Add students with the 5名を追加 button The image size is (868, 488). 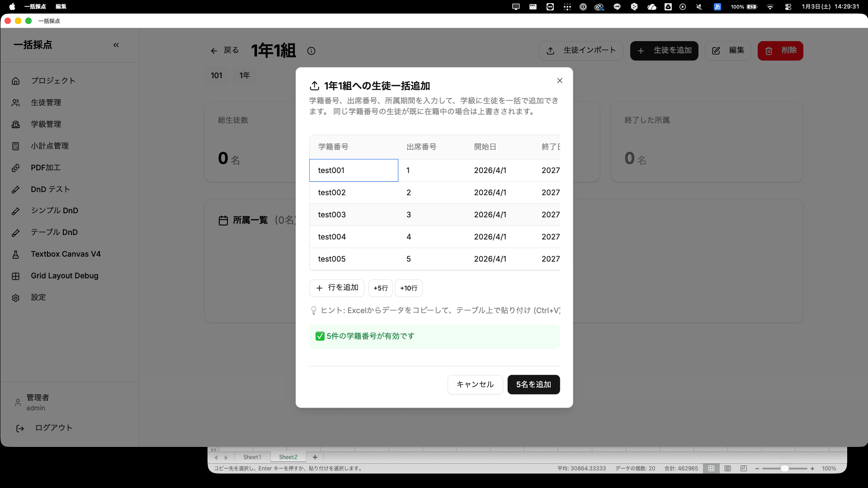(x=533, y=385)
